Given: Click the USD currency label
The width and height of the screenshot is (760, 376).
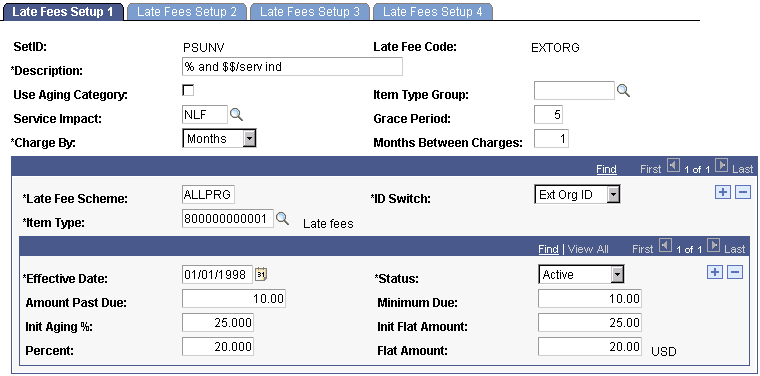Looking at the screenshot, I should click(x=664, y=352).
